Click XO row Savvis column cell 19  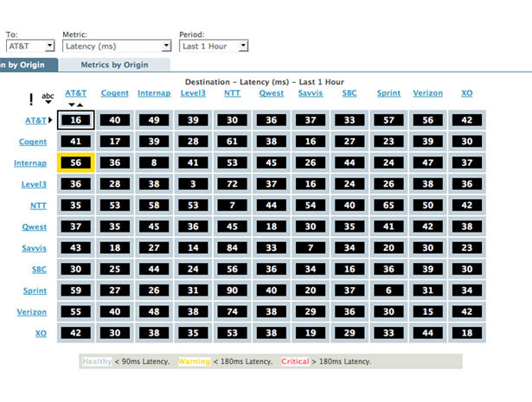(x=311, y=333)
